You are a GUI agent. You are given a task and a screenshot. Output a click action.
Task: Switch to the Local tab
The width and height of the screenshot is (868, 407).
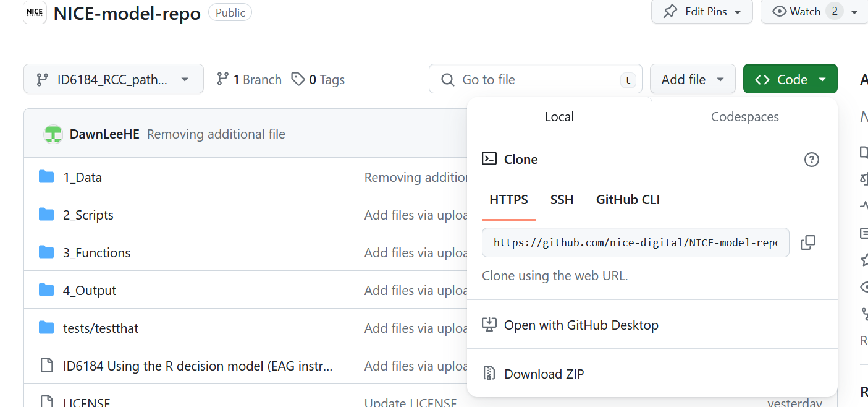[x=559, y=116]
